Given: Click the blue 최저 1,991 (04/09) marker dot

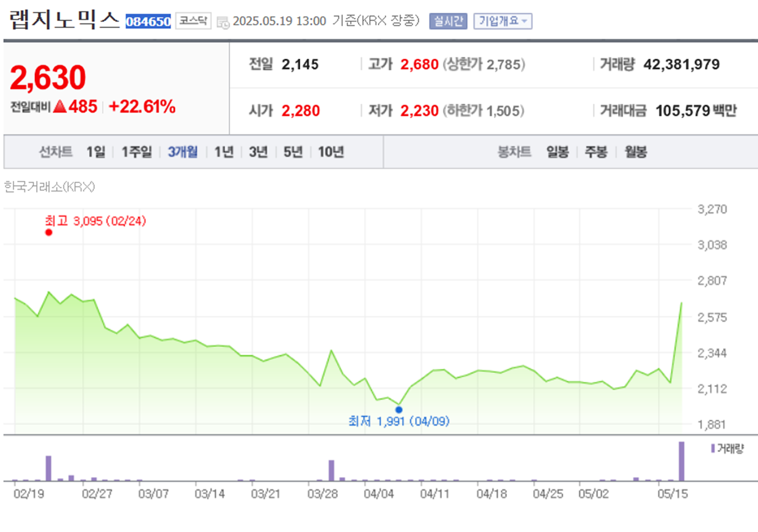Looking at the screenshot, I should tap(399, 410).
